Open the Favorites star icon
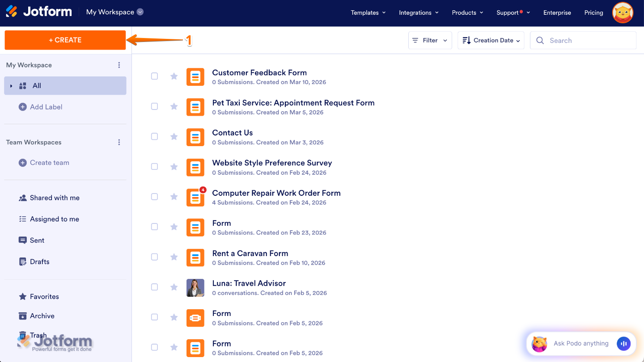This screenshot has height=362, width=644. coord(23,296)
